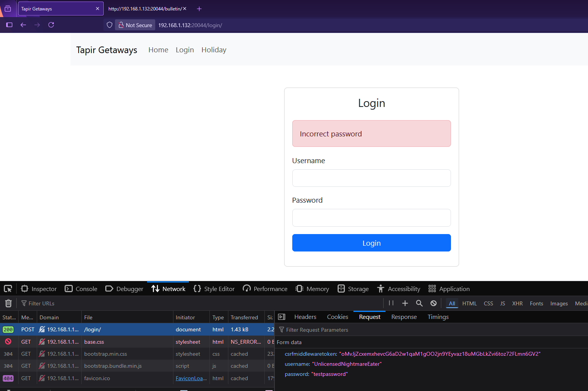
Task: Clear network log with trash icon
Action: click(9, 303)
